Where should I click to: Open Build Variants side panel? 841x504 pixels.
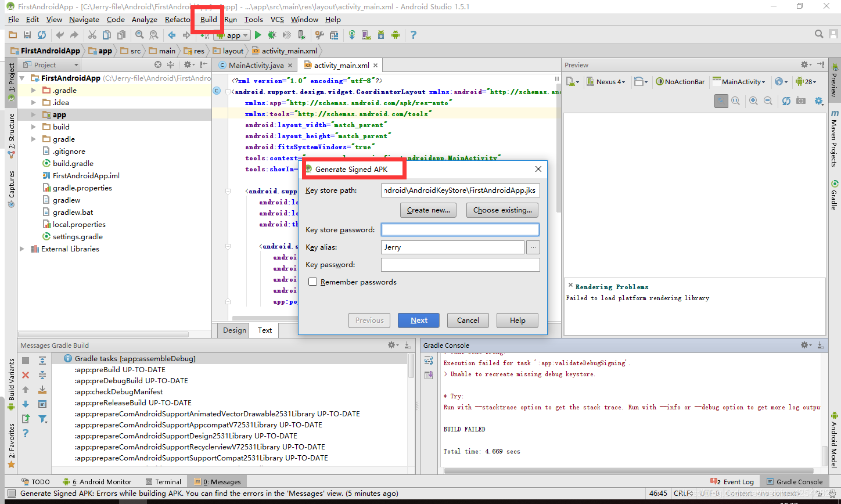pos(10,384)
